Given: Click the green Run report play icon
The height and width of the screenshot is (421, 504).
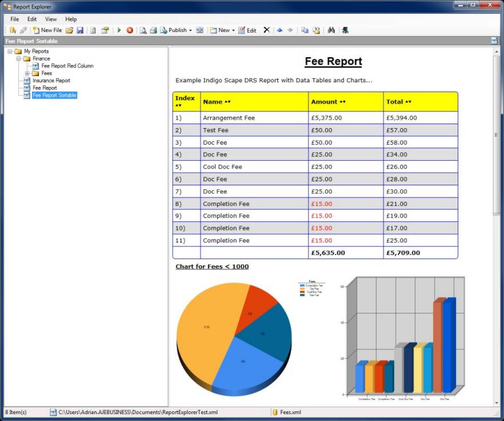Looking at the screenshot, I should [x=119, y=30].
